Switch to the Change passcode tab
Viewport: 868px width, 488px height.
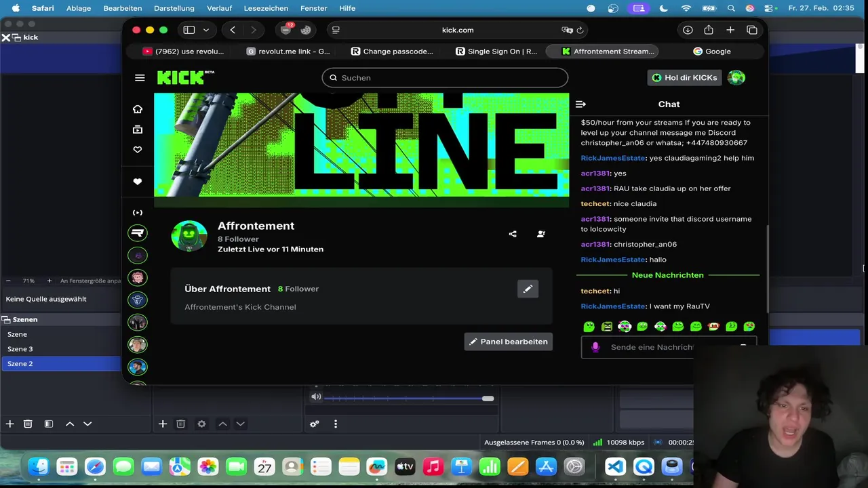[392, 52]
